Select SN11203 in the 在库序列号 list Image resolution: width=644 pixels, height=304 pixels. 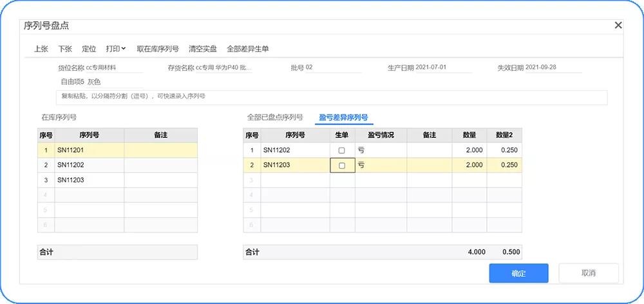tap(88, 180)
